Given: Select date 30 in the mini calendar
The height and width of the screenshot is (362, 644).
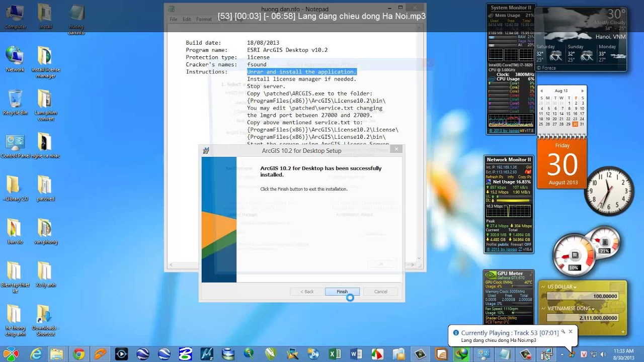Looking at the screenshot, I should [x=576, y=124].
